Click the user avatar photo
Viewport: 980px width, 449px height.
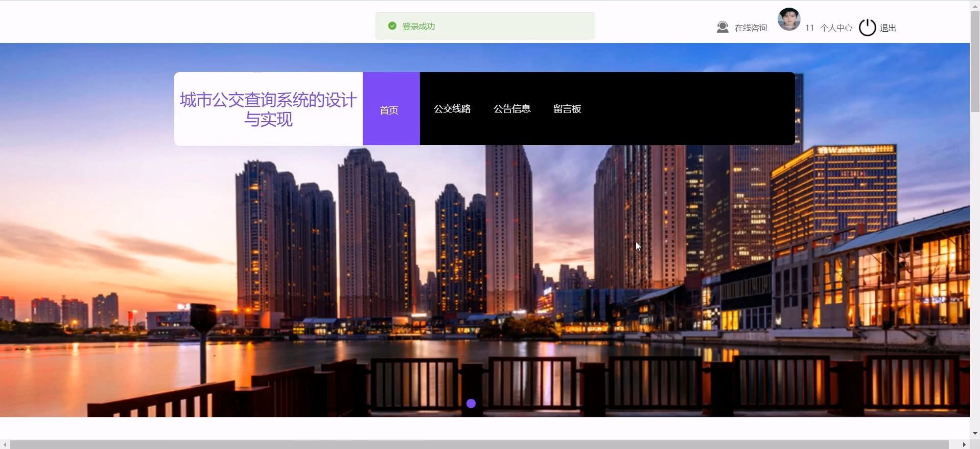tap(789, 19)
